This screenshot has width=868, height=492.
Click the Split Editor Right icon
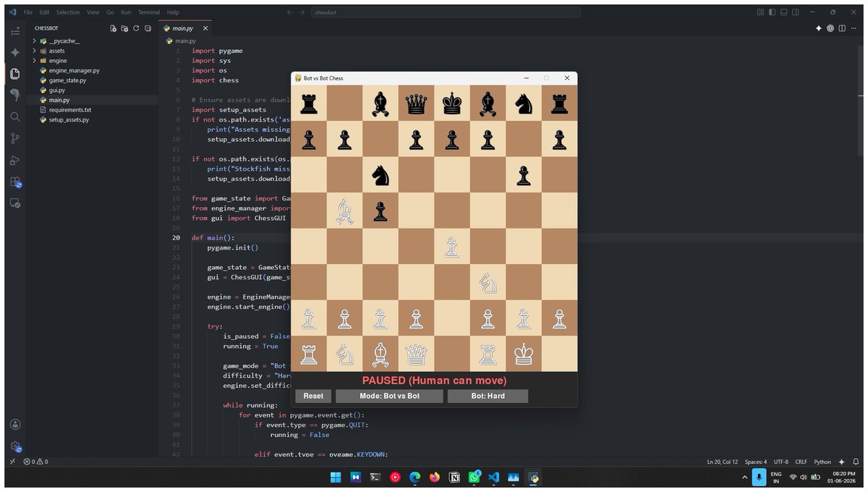[x=843, y=28]
